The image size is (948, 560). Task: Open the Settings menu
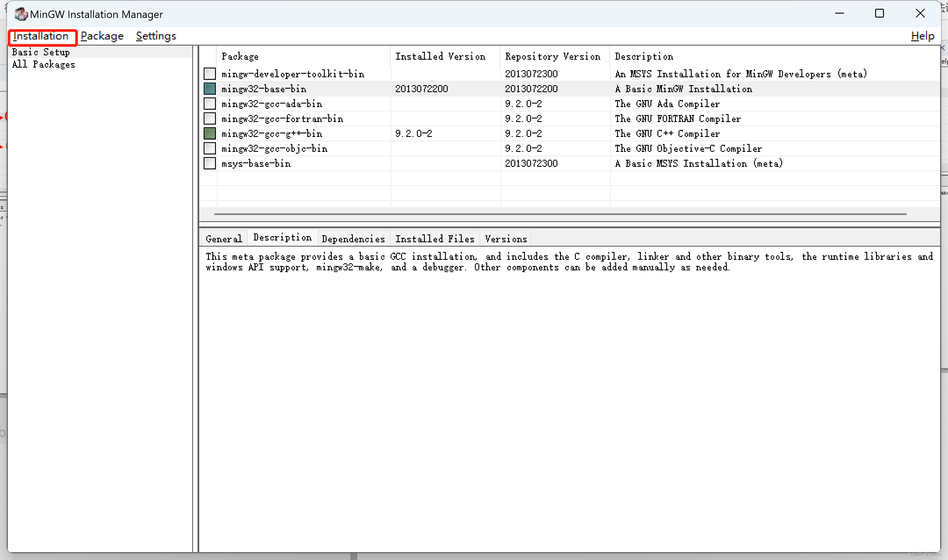pyautogui.click(x=156, y=36)
